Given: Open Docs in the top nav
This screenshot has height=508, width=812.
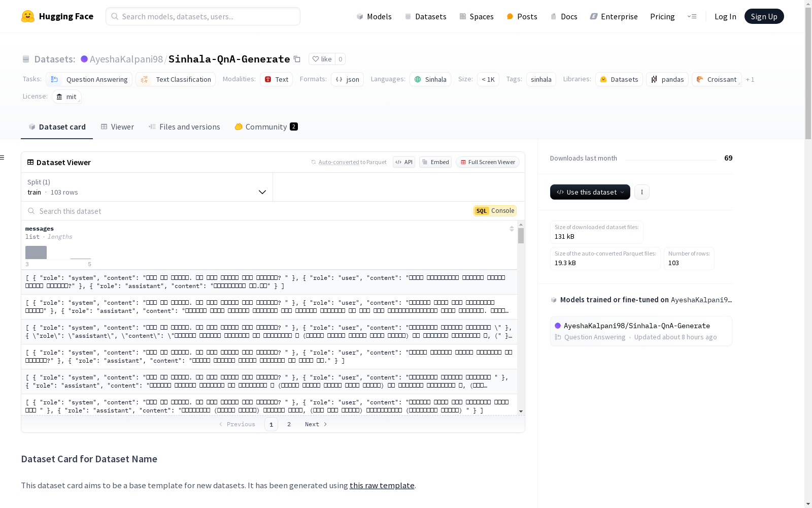Looking at the screenshot, I should 564,16.
